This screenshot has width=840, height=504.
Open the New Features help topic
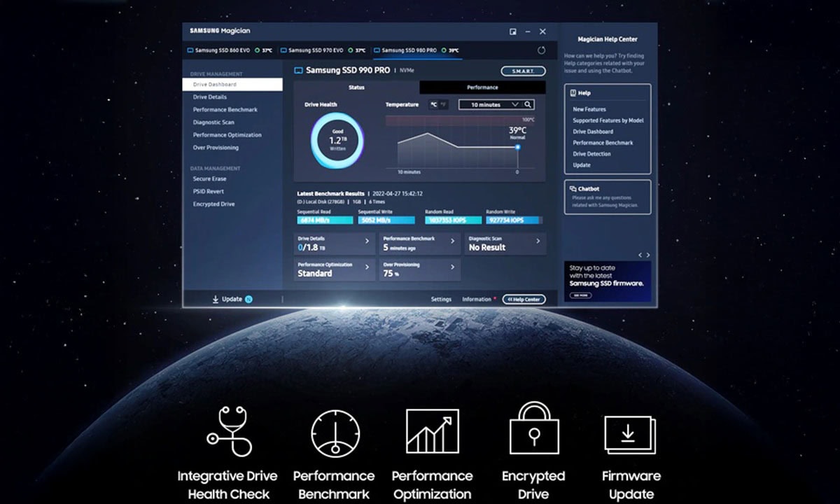tap(589, 109)
